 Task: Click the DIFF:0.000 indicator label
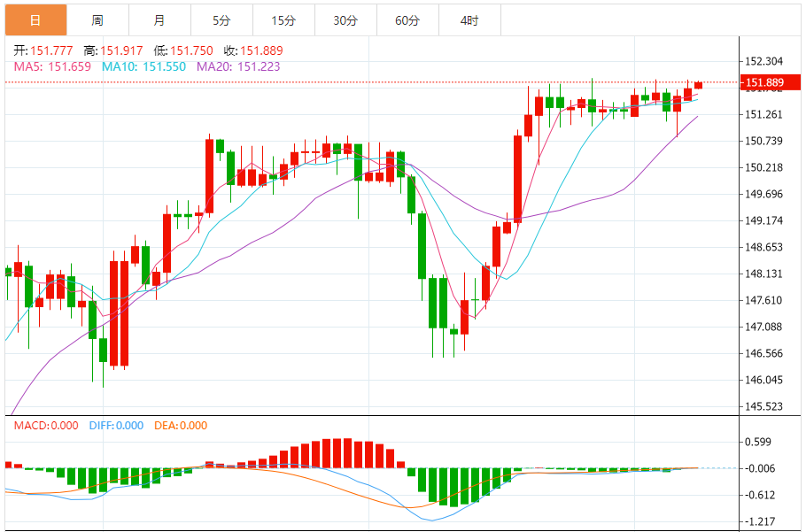(x=116, y=426)
